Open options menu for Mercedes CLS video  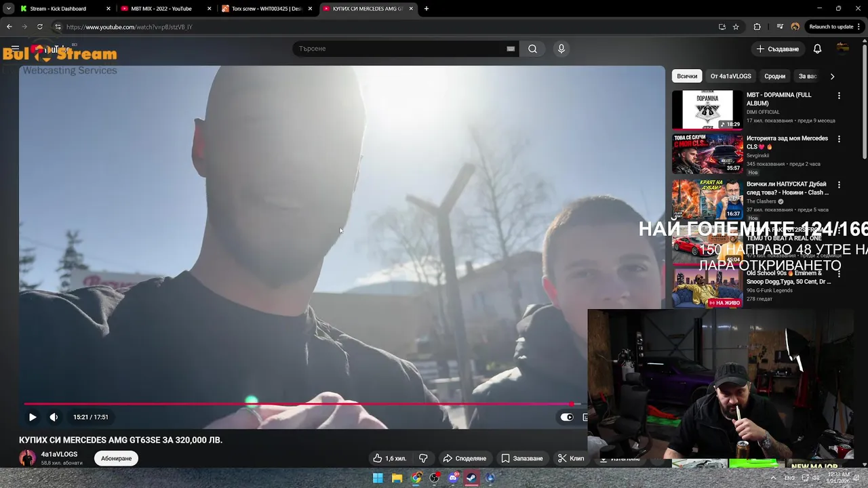coord(839,139)
